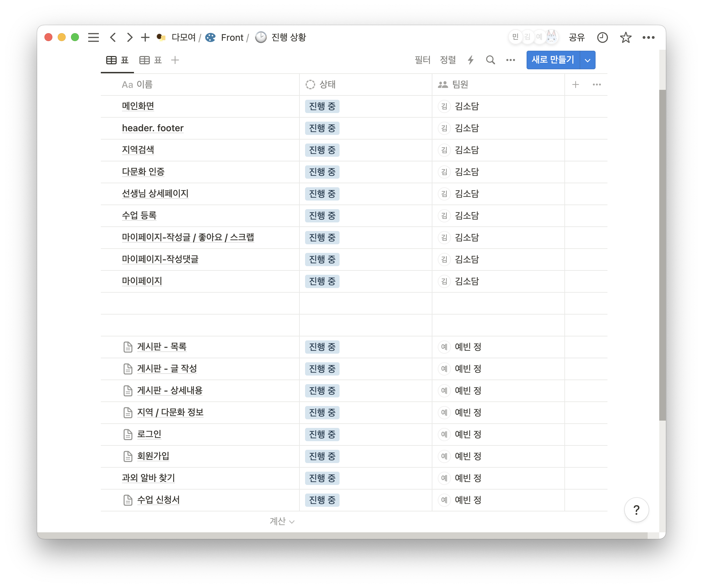The image size is (703, 588).
Task: Add a new page with the plus icon
Action: coord(145,37)
